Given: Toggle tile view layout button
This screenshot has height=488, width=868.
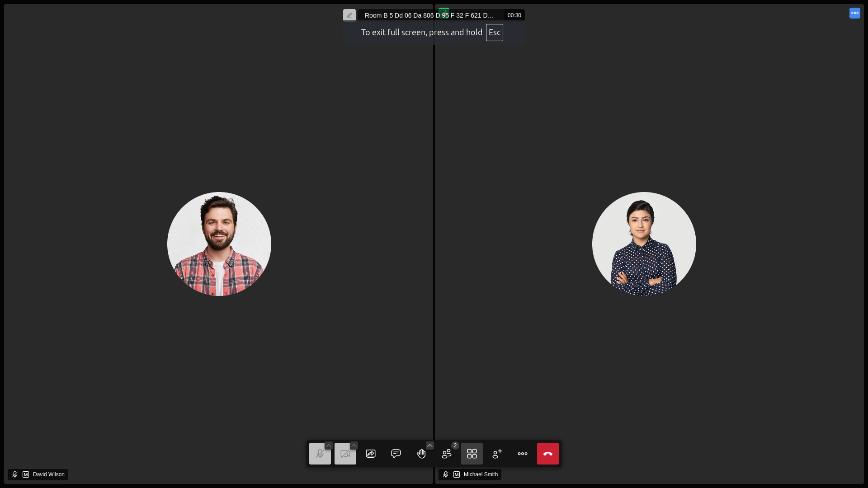Looking at the screenshot, I should click(472, 454).
